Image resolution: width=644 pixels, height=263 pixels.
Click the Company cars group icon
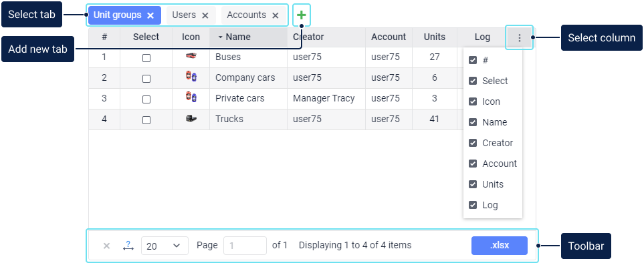coord(191,76)
